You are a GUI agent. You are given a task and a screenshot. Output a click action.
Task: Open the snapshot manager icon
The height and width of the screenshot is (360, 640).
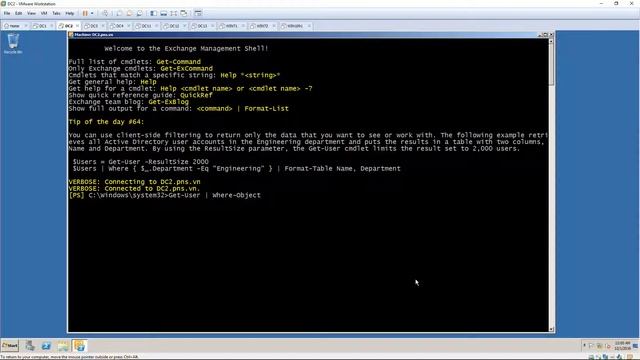coord(140,13)
